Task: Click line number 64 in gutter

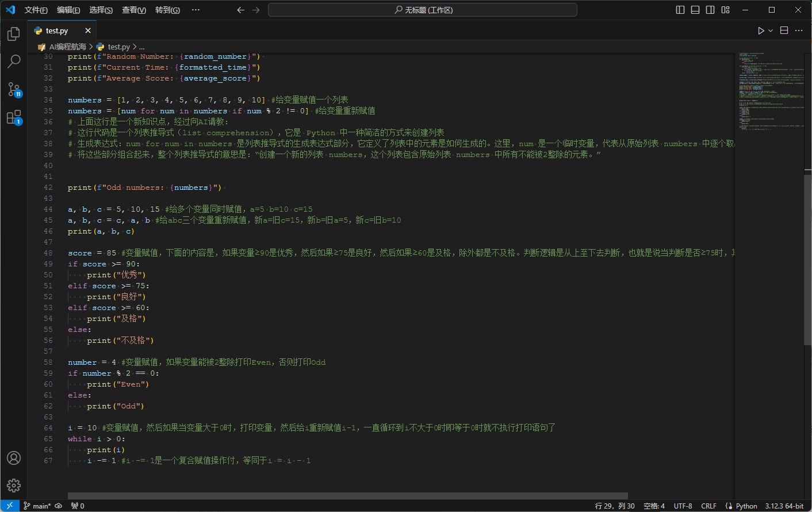Action: coord(48,428)
